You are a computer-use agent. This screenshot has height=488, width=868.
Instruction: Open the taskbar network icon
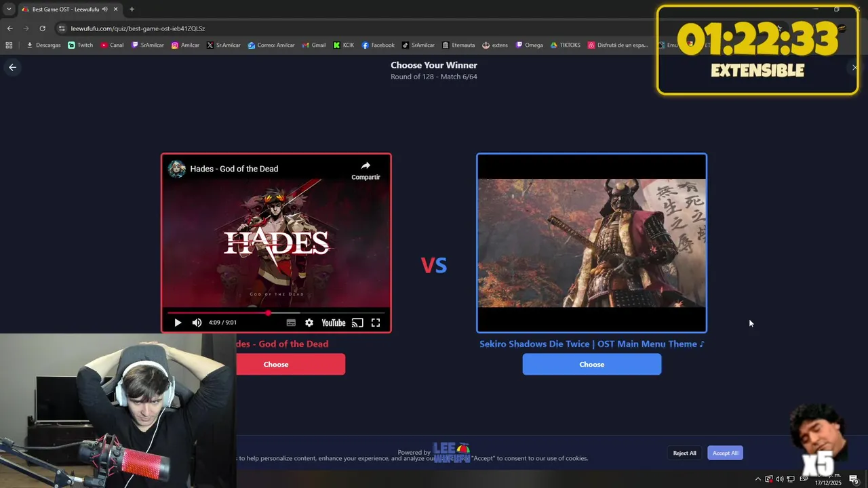pyautogui.click(x=790, y=479)
